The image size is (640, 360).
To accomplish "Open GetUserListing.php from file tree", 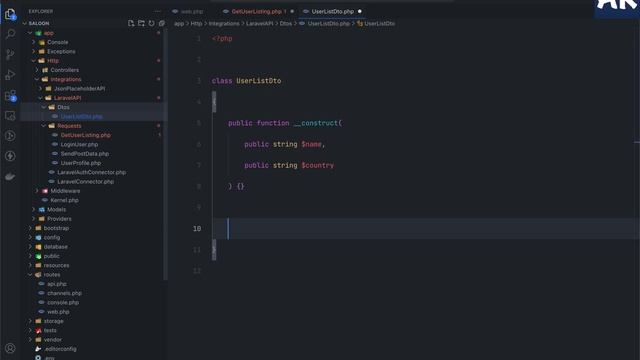I will click(x=86, y=135).
